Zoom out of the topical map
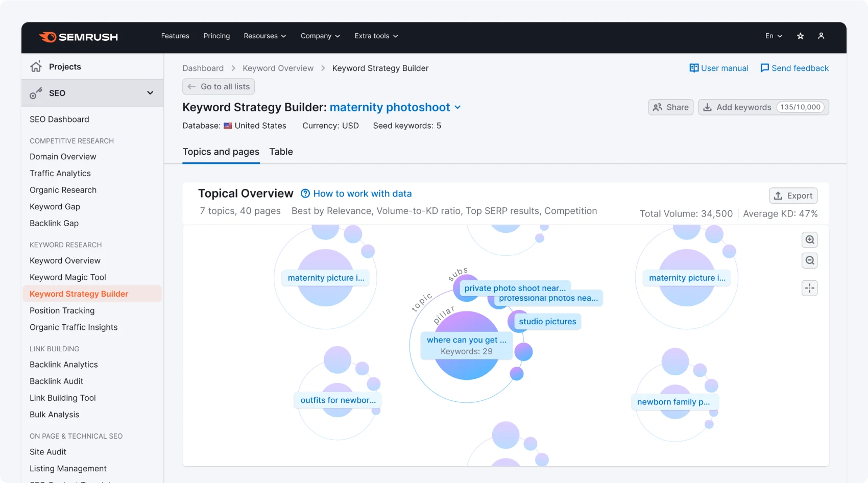Screen dimensions: 868x483 tap(810, 260)
